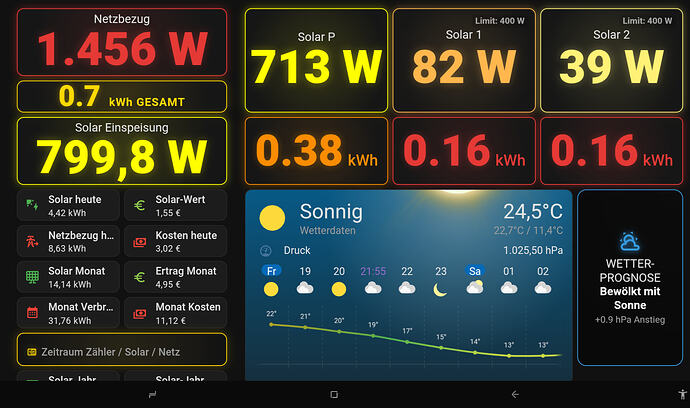This screenshot has width=690, height=408.
Task: Click the large sun icon next to Sonnig
Action: coord(272,218)
